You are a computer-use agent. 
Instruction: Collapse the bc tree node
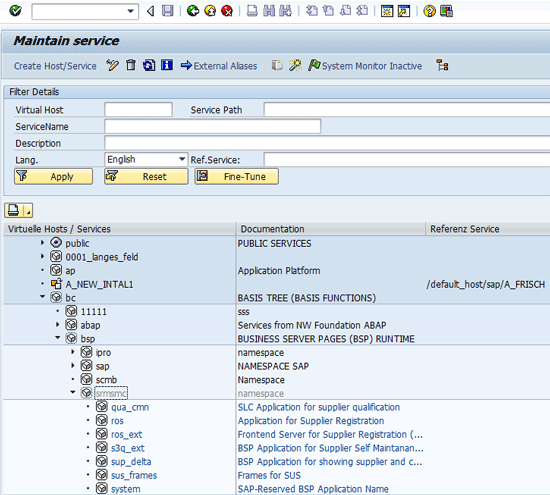pyautogui.click(x=43, y=297)
